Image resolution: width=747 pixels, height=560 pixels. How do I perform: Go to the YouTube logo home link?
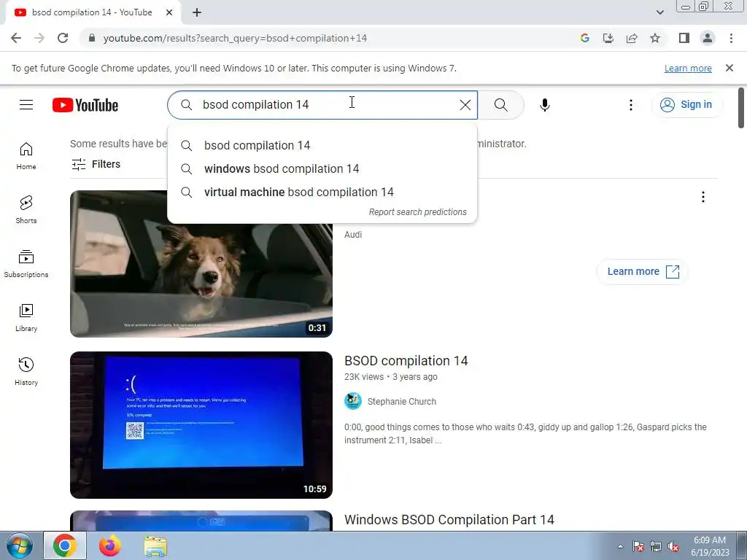coord(85,105)
